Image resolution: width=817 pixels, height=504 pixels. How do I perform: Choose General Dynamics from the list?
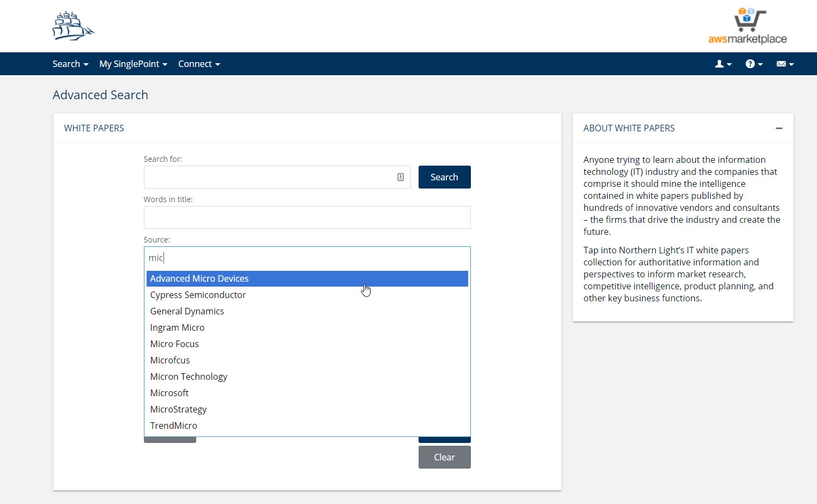307,311
